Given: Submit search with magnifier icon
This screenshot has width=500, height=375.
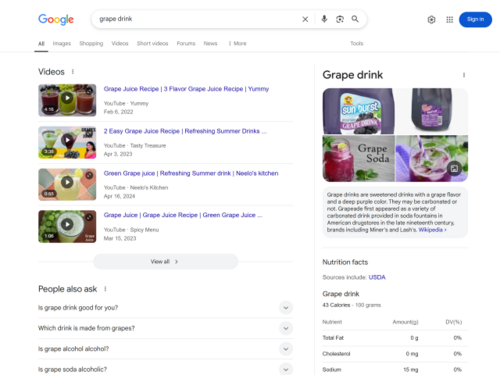Looking at the screenshot, I should pyautogui.click(x=355, y=19).
